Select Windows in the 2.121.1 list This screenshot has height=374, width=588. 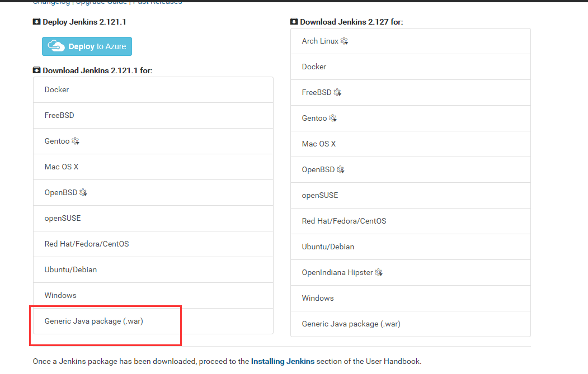153,295
